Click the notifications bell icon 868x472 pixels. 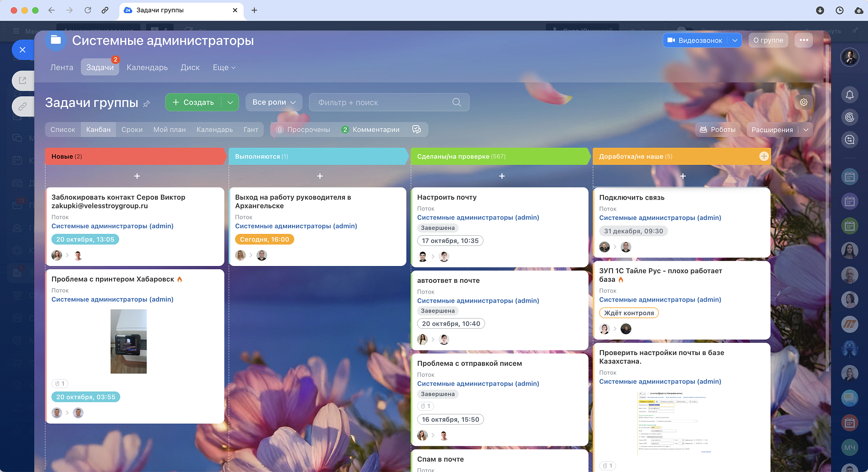(x=849, y=95)
